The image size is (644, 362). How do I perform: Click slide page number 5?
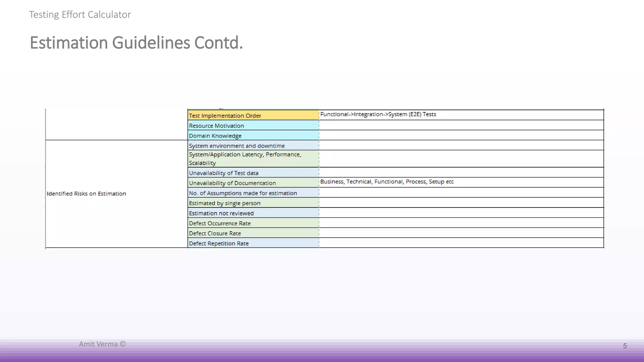pyautogui.click(x=625, y=346)
